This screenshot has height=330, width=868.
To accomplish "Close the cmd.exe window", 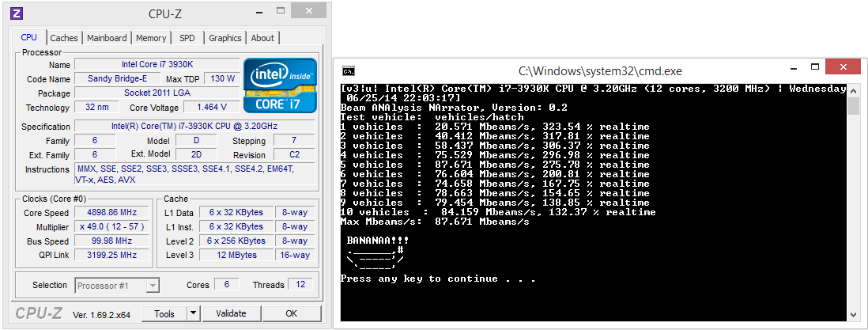I will pyautogui.click(x=843, y=67).
